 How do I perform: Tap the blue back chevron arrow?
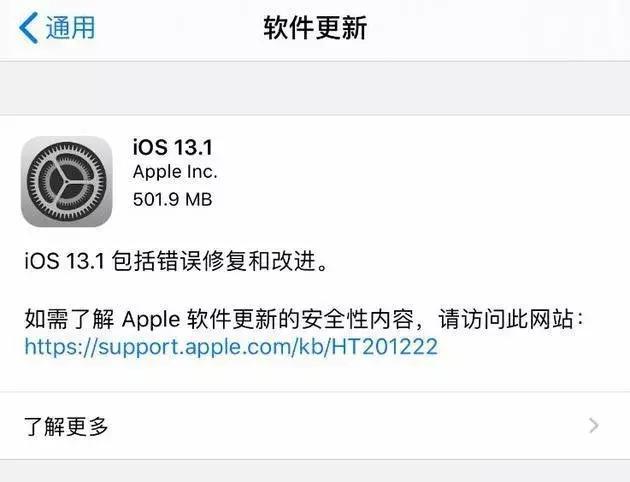[x=29, y=27]
